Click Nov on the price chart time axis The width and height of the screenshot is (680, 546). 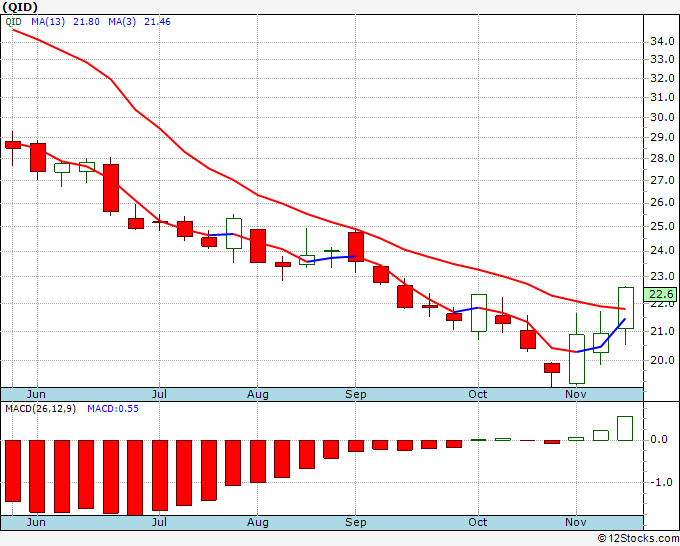575,394
